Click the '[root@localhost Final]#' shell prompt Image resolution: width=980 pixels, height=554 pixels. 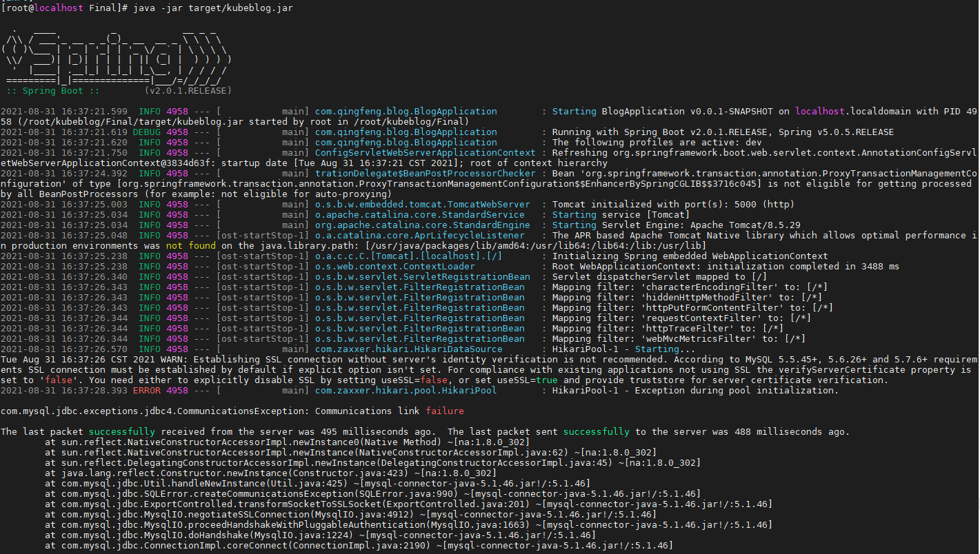coord(64,8)
